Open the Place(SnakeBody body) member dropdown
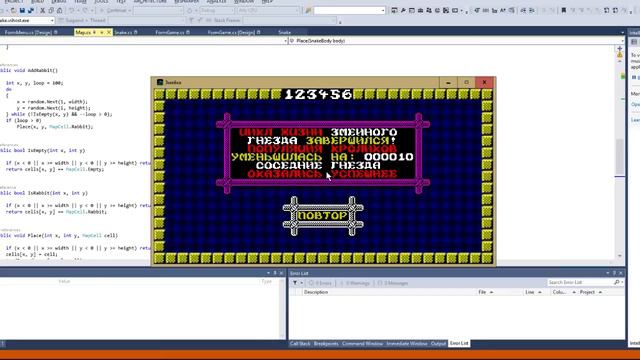The height and width of the screenshot is (360, 640). click(x=456, y=41)
